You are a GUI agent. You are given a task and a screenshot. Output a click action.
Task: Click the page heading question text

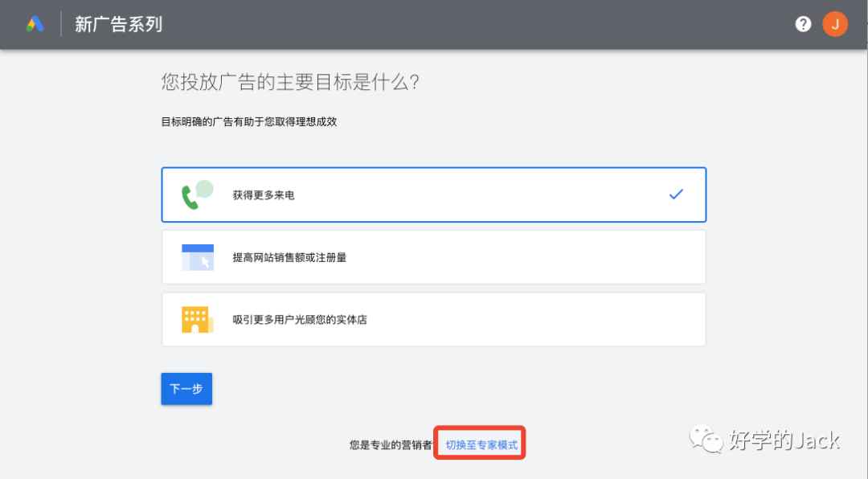click(290, 82)
